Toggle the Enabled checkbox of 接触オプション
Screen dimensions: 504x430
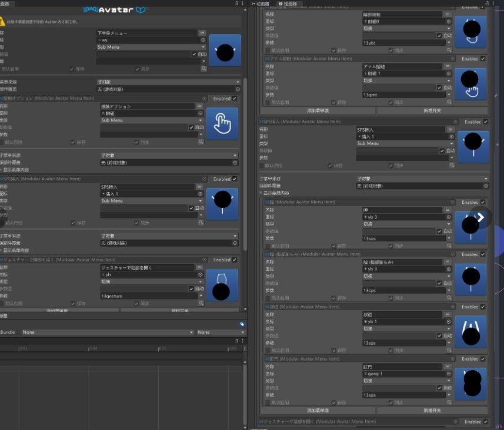tap(234, 98)
